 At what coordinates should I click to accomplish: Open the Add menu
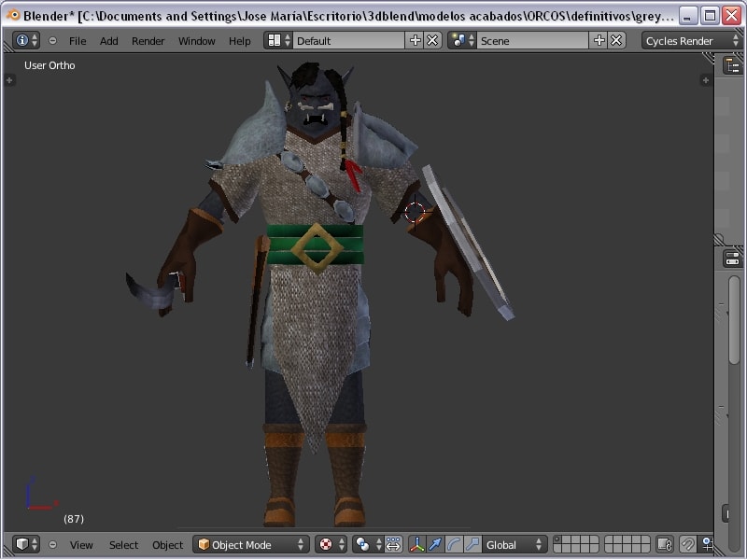108,41
